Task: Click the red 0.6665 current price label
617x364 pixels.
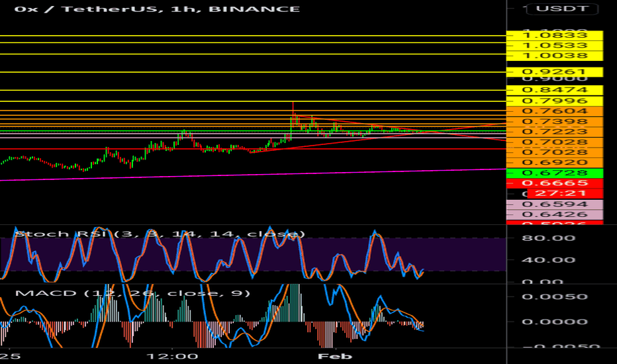Action: pyautogui.click(x=554, y=183)
